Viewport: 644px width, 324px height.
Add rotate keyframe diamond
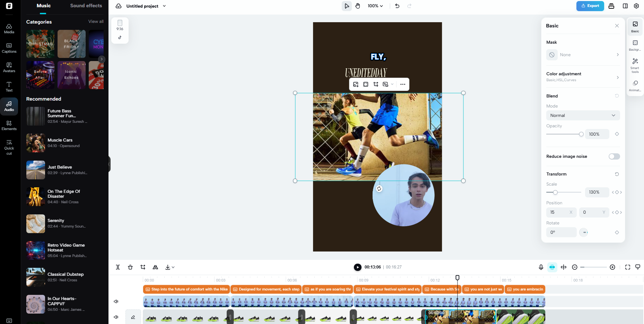617,232
